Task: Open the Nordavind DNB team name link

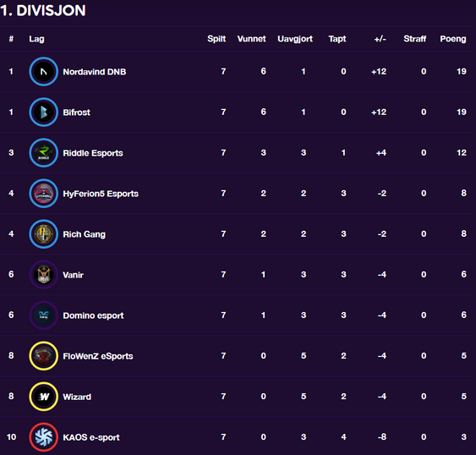Action: (x=95, y=72)
